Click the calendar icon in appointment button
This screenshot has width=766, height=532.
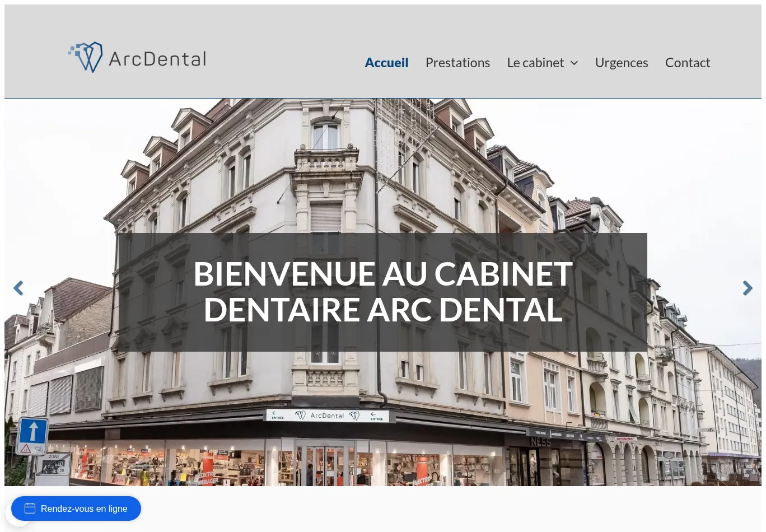point(30,508)
